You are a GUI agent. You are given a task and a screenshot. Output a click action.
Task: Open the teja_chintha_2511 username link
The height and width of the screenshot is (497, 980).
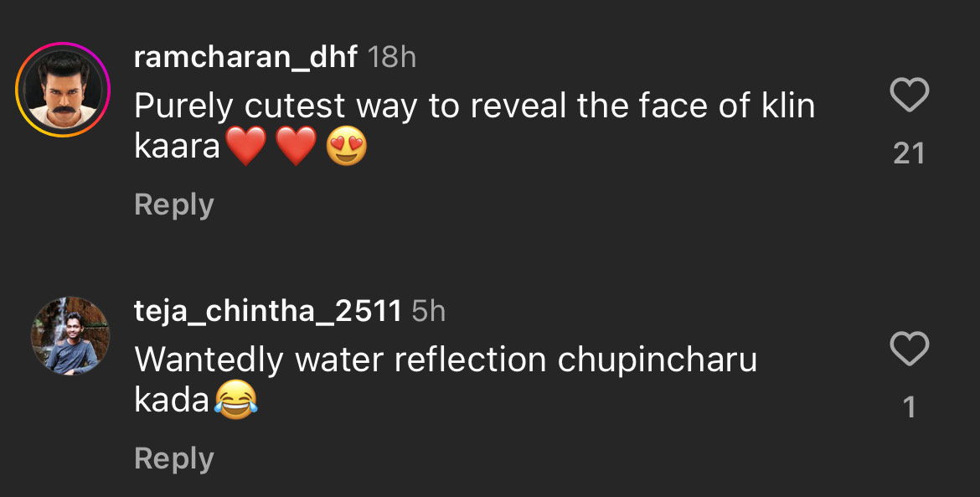point(267,312)
